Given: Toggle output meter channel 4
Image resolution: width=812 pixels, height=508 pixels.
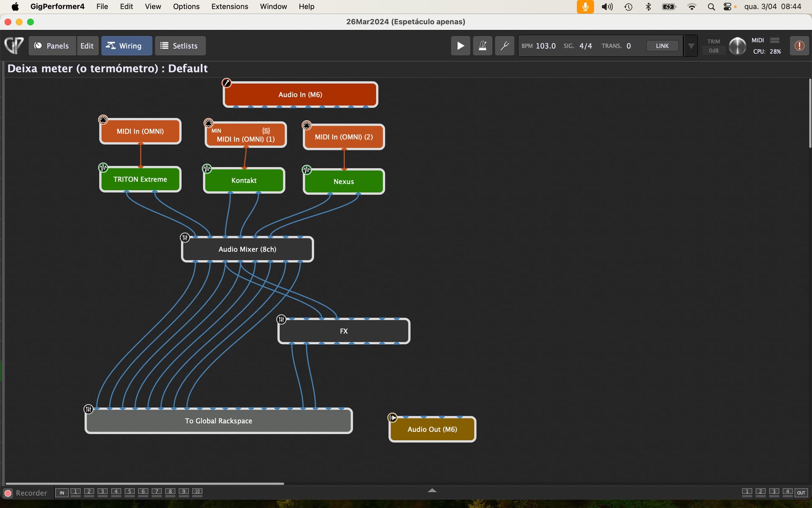Looking at the screenshot, I should point(787,492).
